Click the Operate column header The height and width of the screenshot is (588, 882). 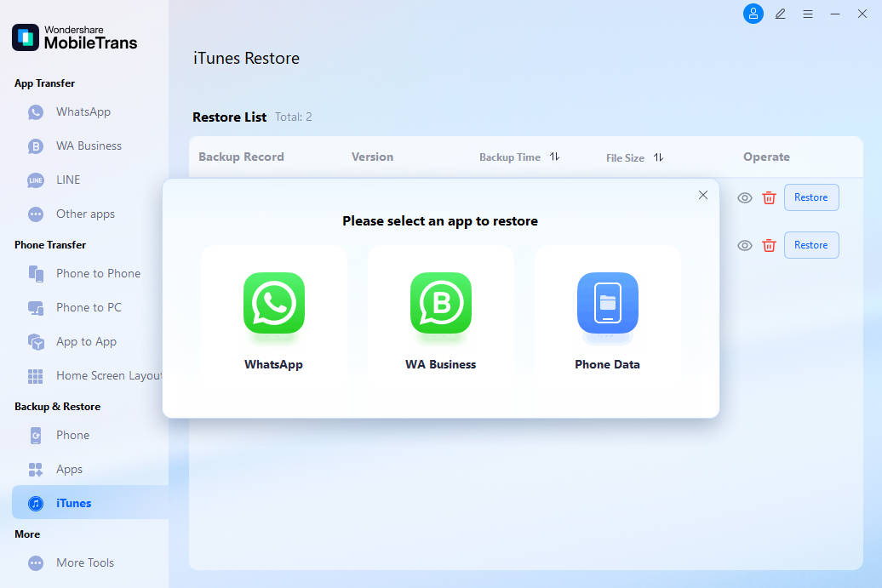(x=766, y=157)
